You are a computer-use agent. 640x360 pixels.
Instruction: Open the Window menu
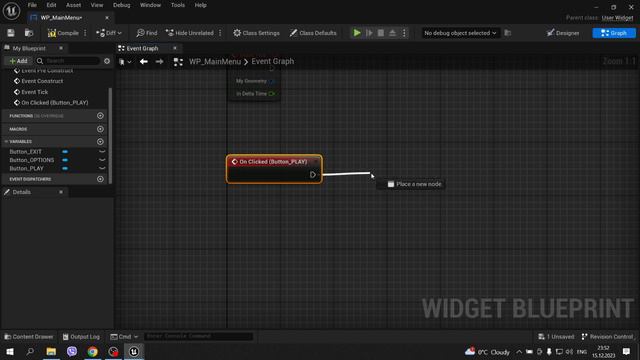click(150, 5)
